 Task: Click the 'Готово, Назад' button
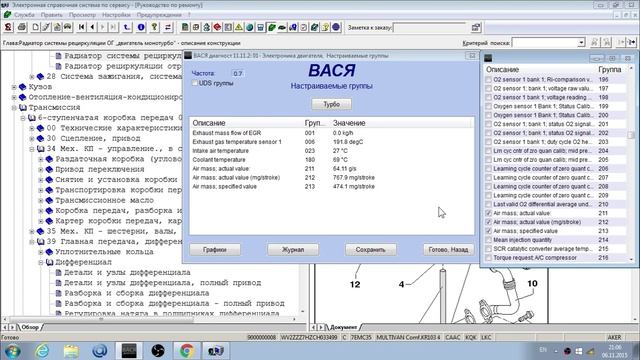[448, 249]
